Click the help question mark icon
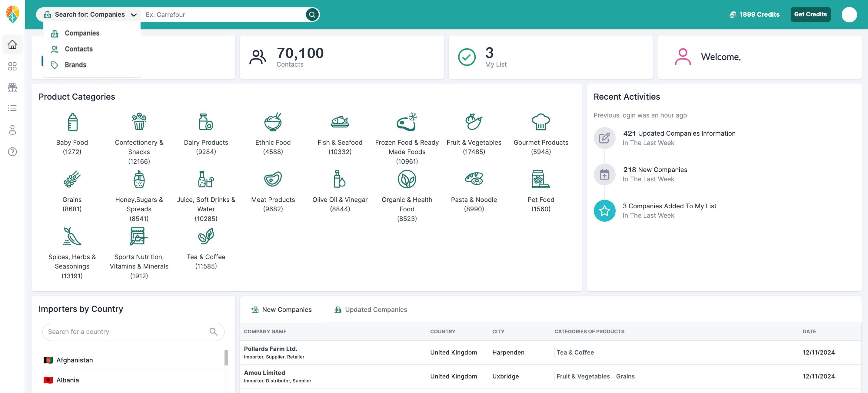Viewport: 868px width, 393px height. click(x=12, y=152)
